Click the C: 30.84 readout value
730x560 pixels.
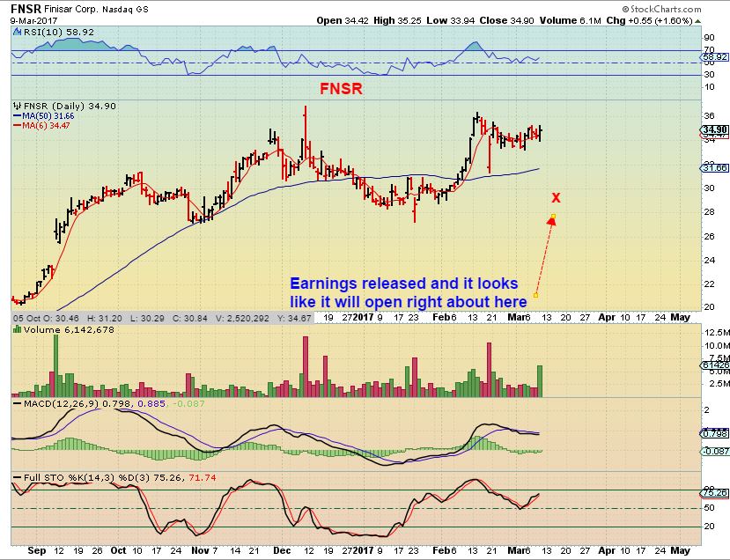tap(190, 318)
